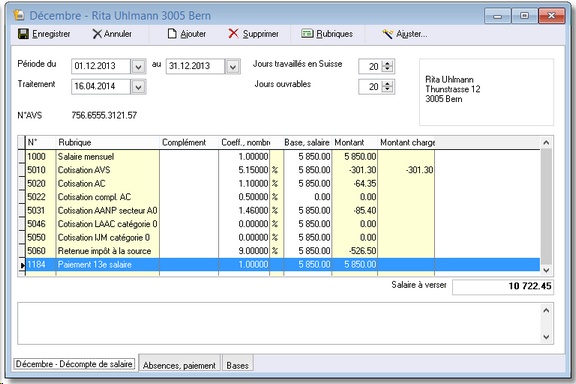Click the Salaire à verser total 10 722.45

(x=503, y=287)
